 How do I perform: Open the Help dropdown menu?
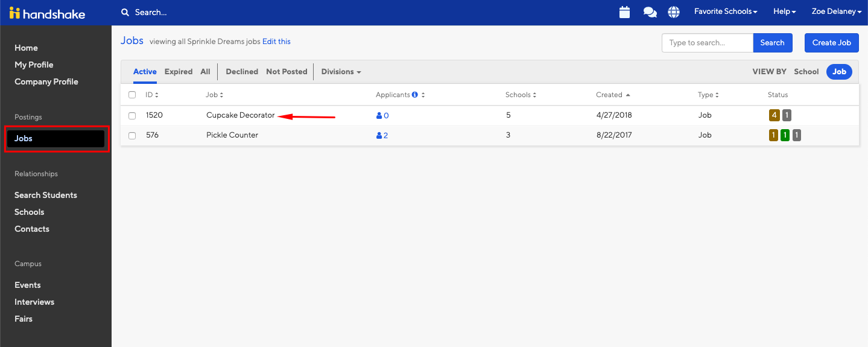[x=785, y=11]
